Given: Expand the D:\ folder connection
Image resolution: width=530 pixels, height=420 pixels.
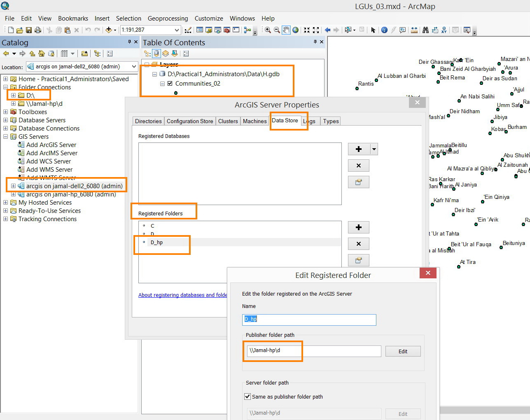Looking at the screenshot, I should [13, 95].
